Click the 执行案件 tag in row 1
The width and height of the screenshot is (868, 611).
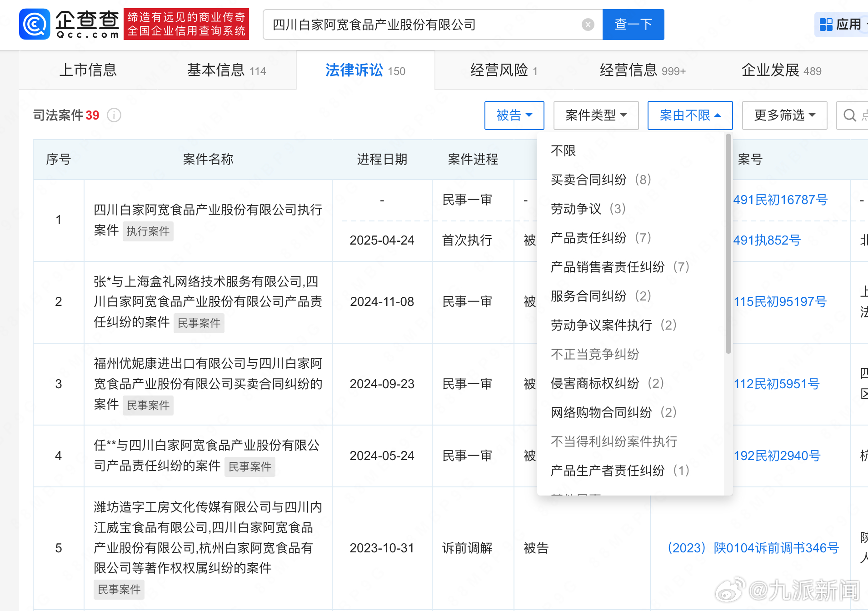pos(148,231)
